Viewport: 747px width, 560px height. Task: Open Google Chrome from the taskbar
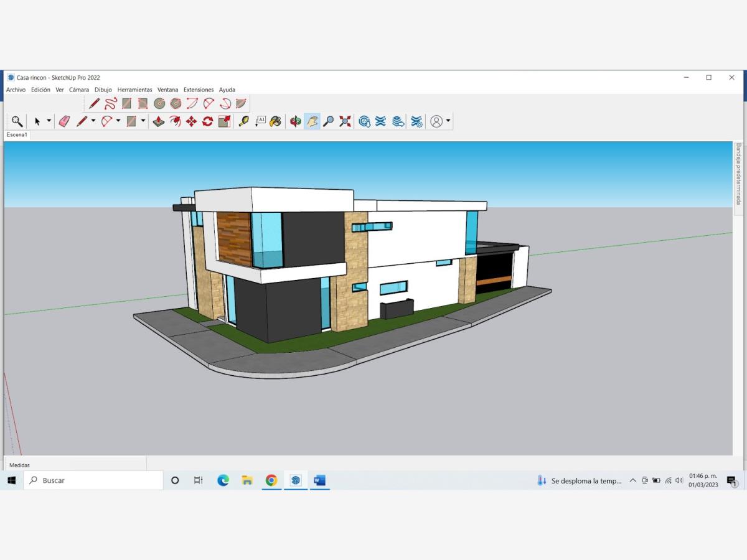pos(271,480)
